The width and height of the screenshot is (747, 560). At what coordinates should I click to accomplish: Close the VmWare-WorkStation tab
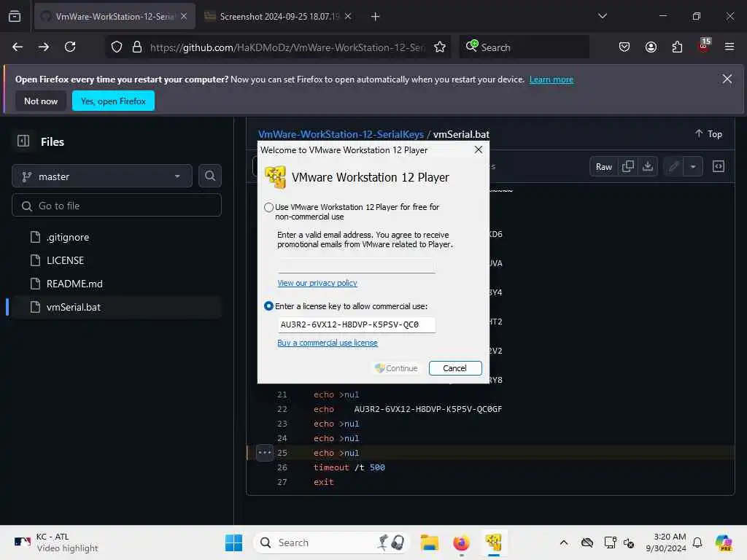184,17
